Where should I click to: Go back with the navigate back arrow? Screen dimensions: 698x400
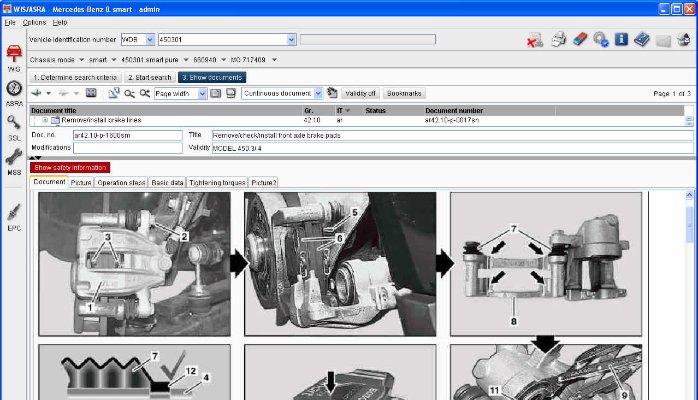click(x=37, y=93)
